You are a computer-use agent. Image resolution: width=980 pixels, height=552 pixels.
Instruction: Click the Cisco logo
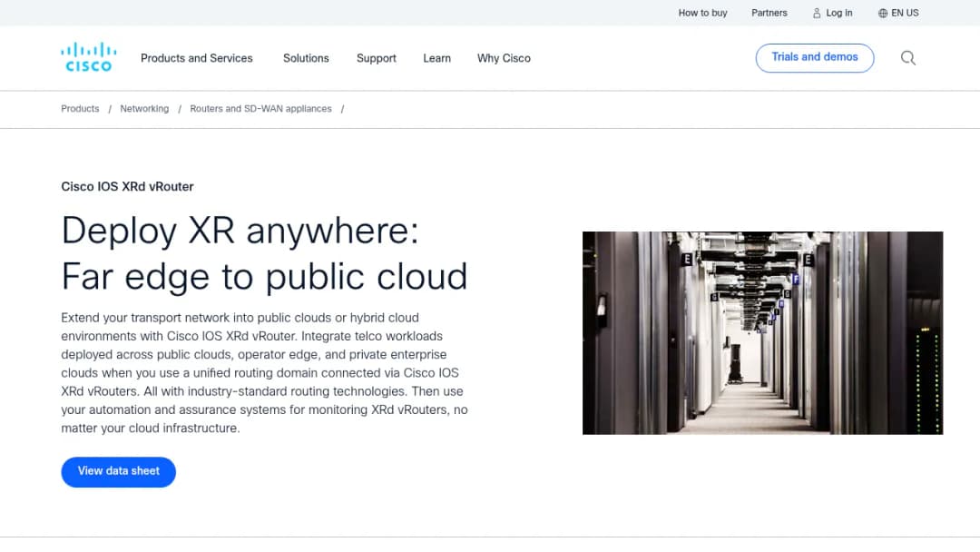(88, 57)
